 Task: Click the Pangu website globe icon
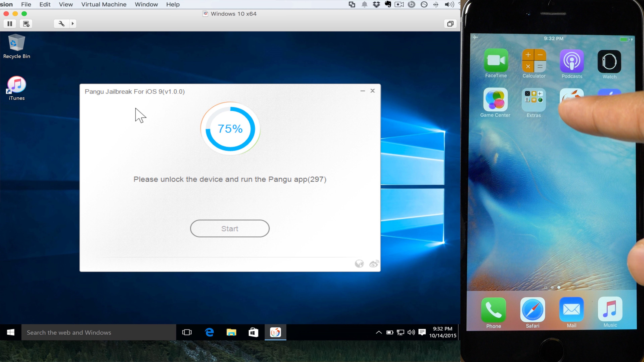pyautogui.click(x=359, y=264)
